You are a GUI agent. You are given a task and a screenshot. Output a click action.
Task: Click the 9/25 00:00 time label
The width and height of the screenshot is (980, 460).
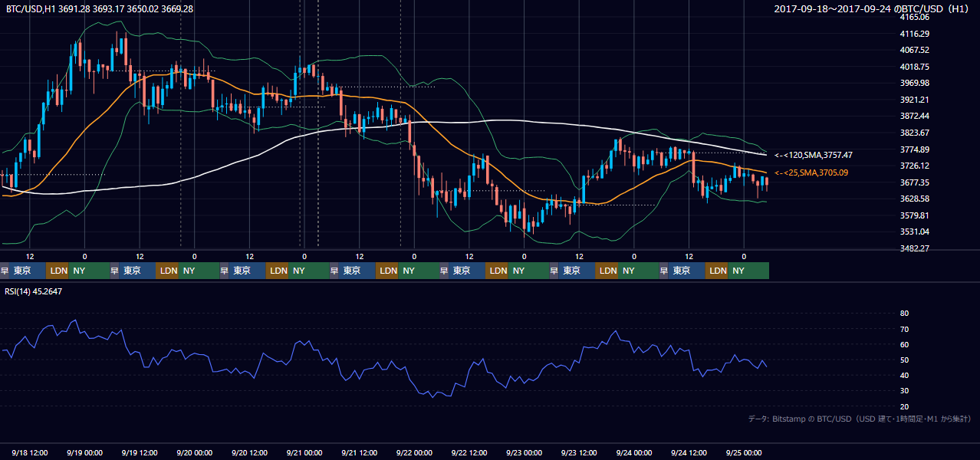pos(744,452)
